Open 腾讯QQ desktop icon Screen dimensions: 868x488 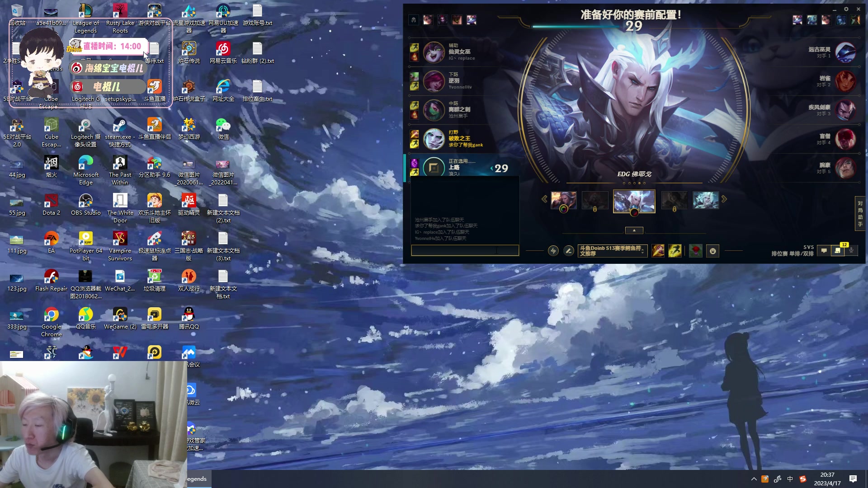click(x=189, y=319)
